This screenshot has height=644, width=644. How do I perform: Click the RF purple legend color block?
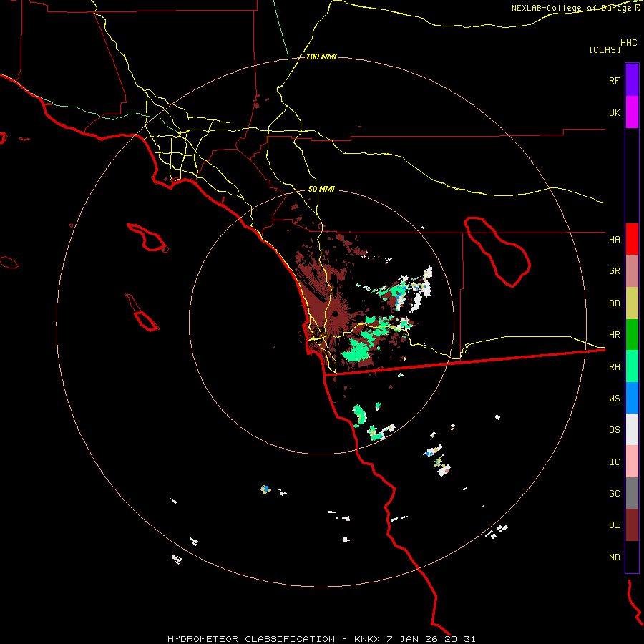click(632, 80)
